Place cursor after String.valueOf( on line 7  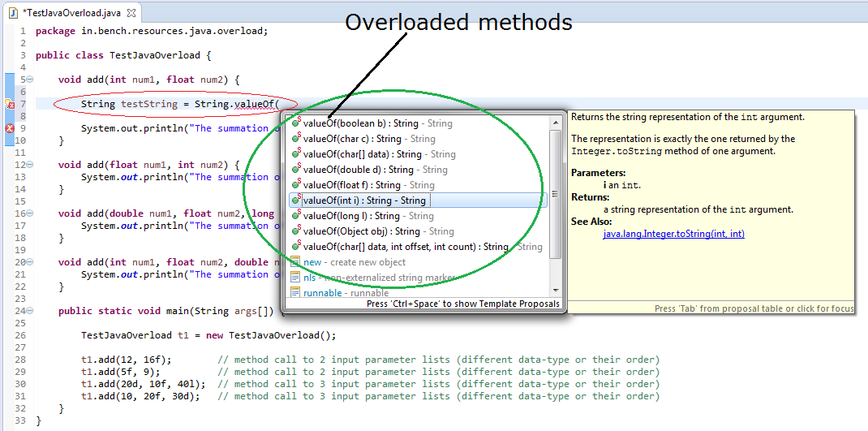point(281,104)
